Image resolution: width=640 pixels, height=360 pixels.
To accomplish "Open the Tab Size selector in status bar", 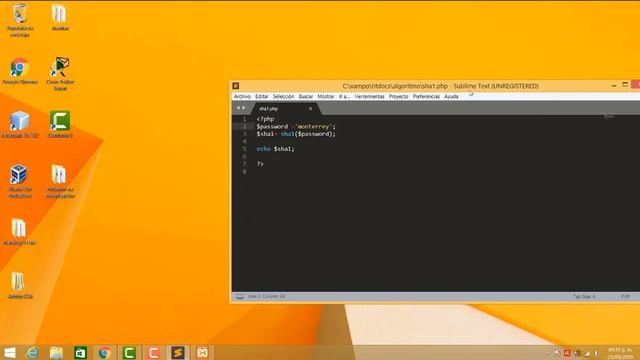I will 584,296.
